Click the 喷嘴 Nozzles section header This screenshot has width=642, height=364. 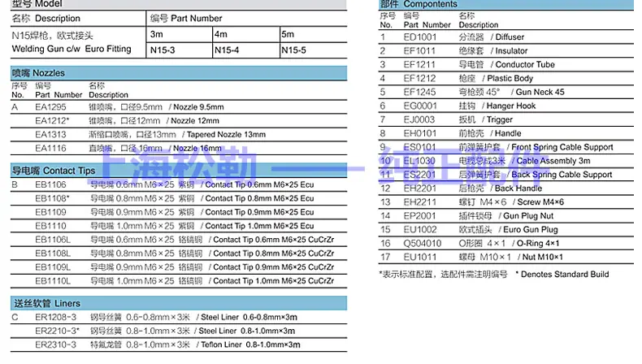pyautogui.click(x=38, y=73)
